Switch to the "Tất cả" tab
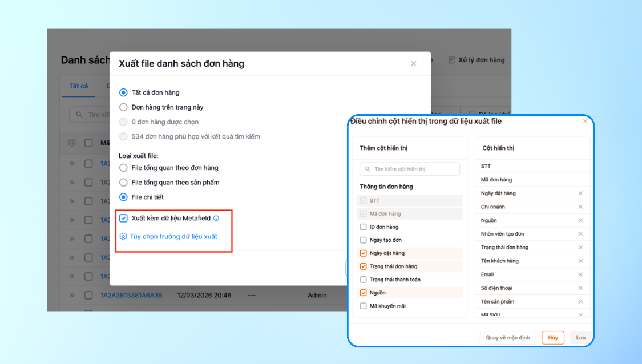The height and width of the screenshot is (364, 642). (79, 86)
